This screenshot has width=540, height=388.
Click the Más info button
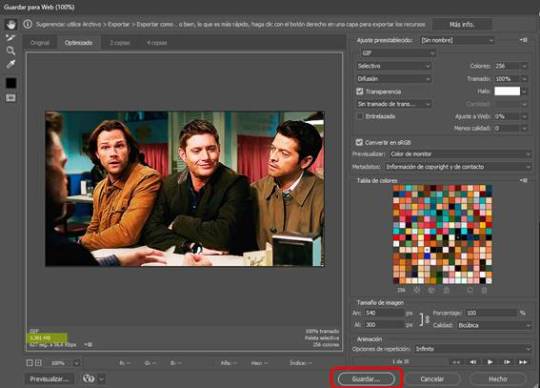tap(461, 24)
